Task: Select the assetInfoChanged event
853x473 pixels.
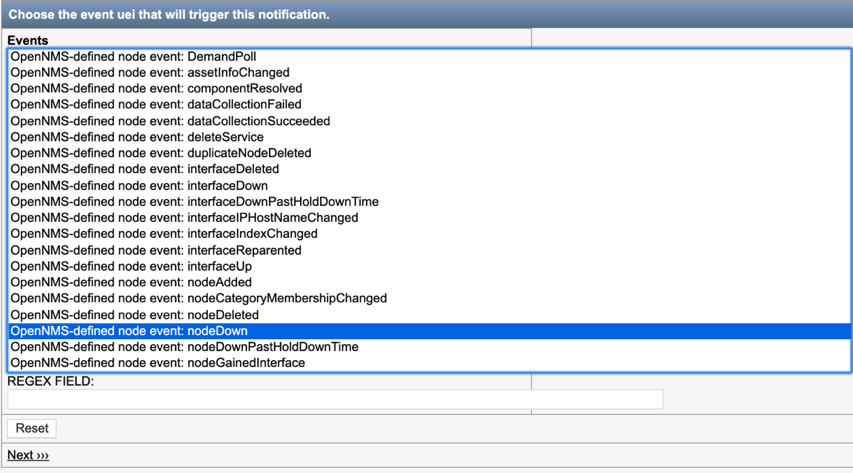Action: 430,72
